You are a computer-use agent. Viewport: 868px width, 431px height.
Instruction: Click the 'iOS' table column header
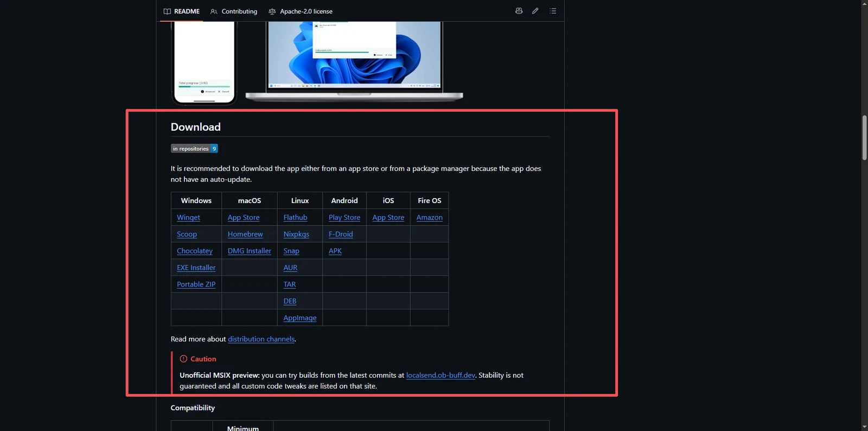pos(388,201)
